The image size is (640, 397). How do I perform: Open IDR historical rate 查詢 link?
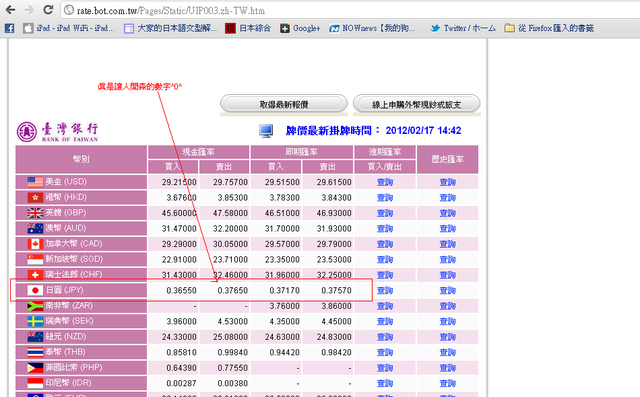point(447,384)
